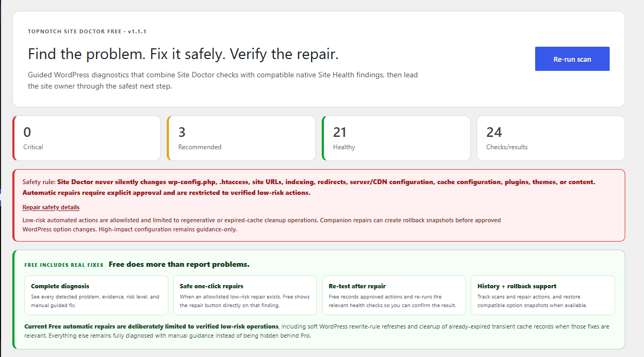Click 'Current Free automatic repairs' bold sentence

point(152,326)
